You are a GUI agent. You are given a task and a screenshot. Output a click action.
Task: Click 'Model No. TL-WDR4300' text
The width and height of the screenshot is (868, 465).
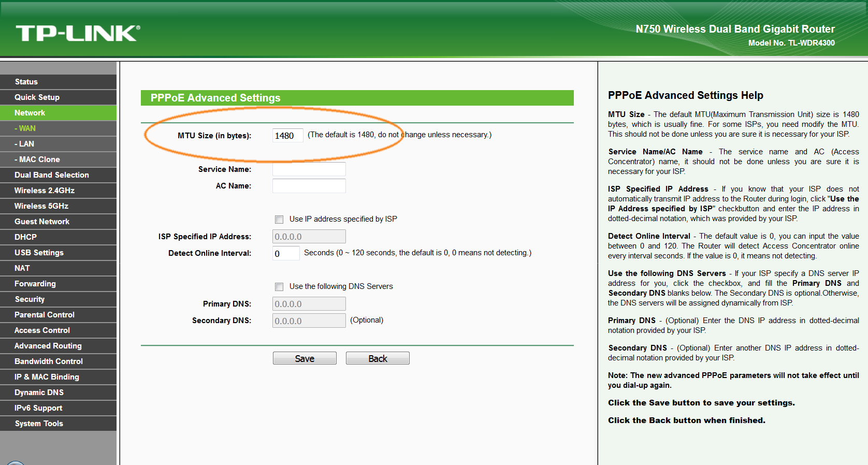(x=791, y=43)
